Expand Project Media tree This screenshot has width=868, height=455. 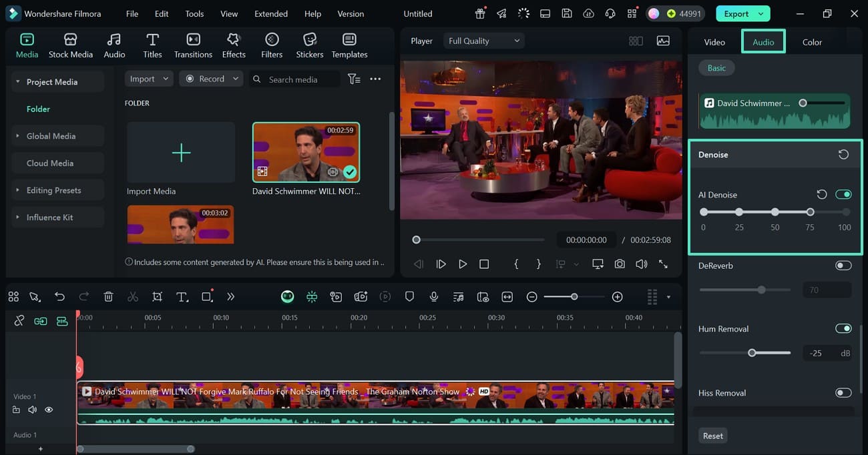(x=18, y=82)
